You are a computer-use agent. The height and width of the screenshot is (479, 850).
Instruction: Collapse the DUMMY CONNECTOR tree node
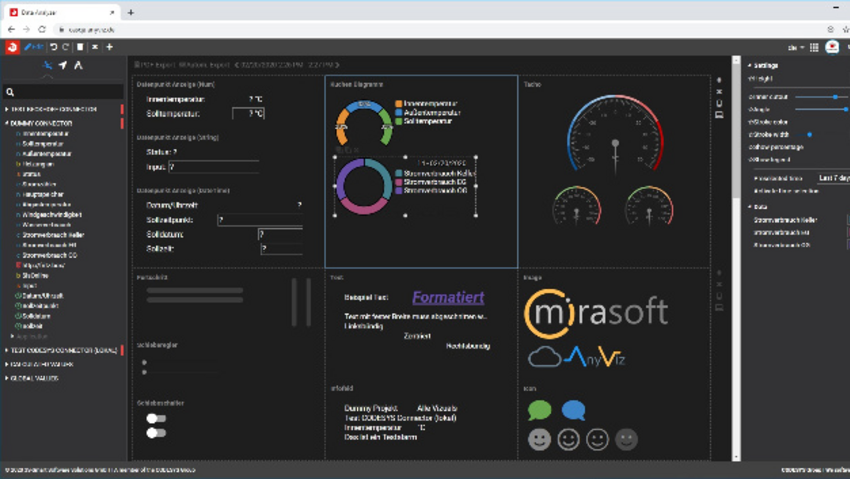7,123
